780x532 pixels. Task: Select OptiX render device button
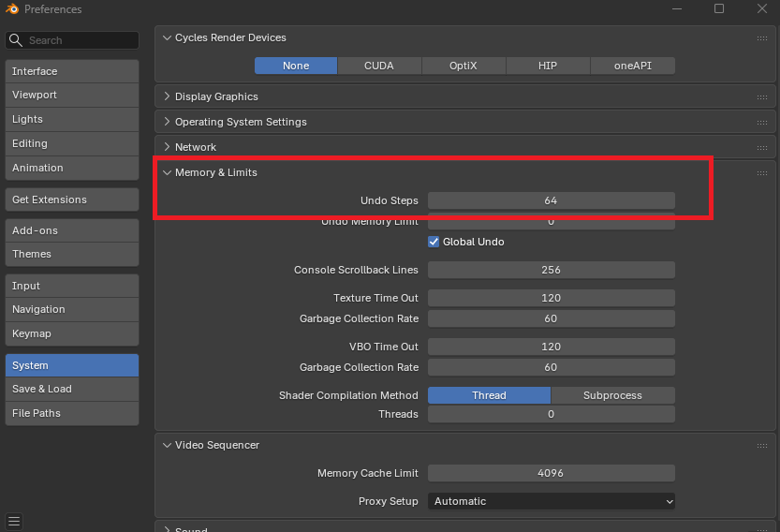pyautogui.click(x=464, y=66)
